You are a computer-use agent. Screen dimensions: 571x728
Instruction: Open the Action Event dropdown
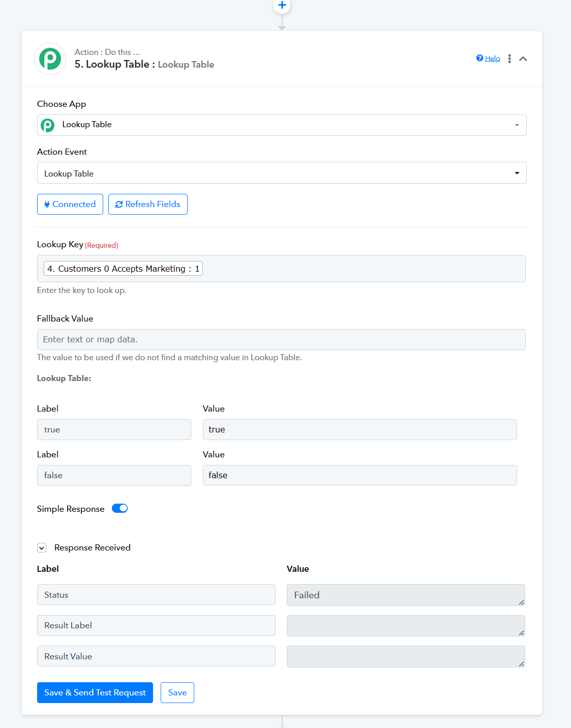[282, 173]
